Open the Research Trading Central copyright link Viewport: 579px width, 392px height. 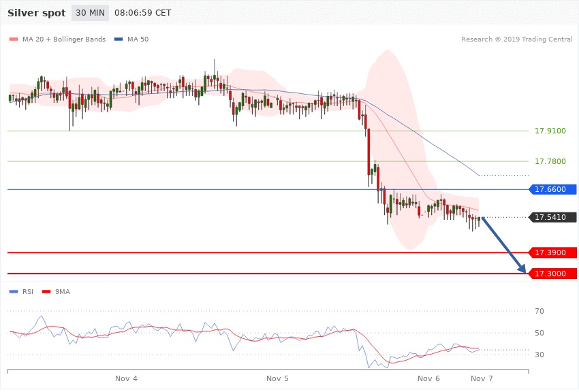click(x=516, y=39)
